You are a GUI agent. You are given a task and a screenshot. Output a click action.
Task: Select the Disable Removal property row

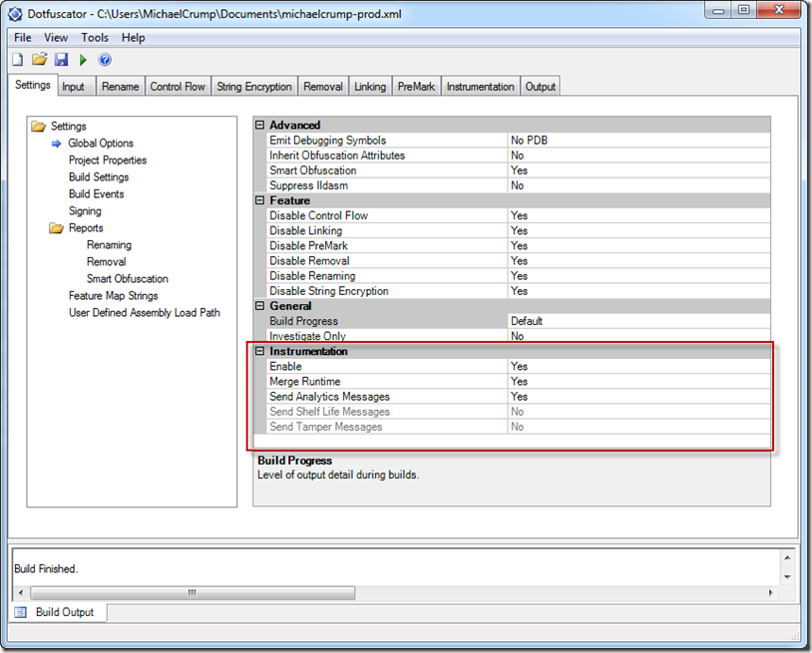click(x=519, y=261)
